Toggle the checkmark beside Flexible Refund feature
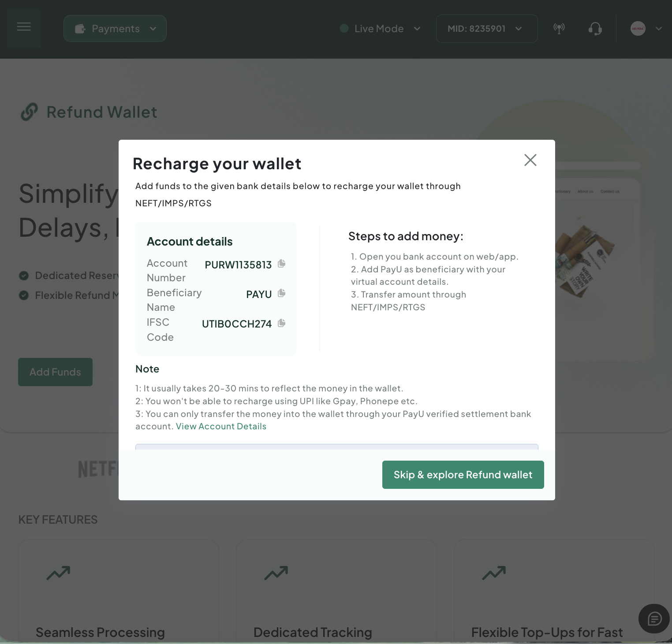 tap(24, 295)
